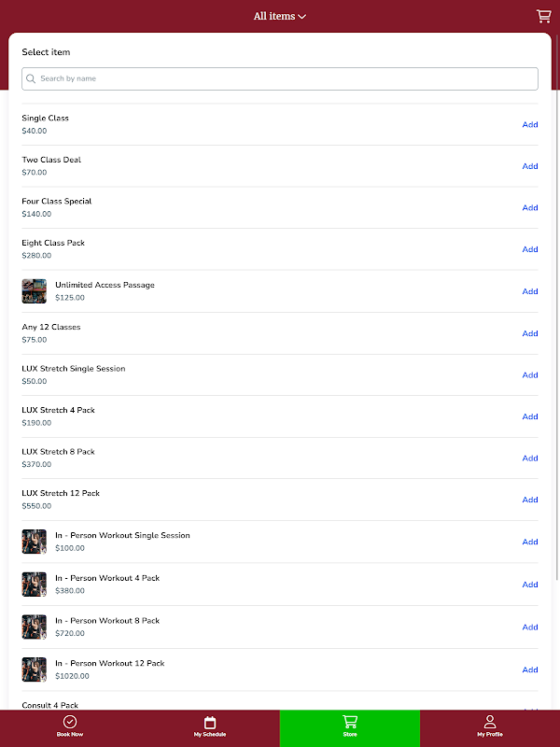Screen dimensions: 560x747
Task: Click the Book Now checkmark icon
Action: [x=70, y=722]
